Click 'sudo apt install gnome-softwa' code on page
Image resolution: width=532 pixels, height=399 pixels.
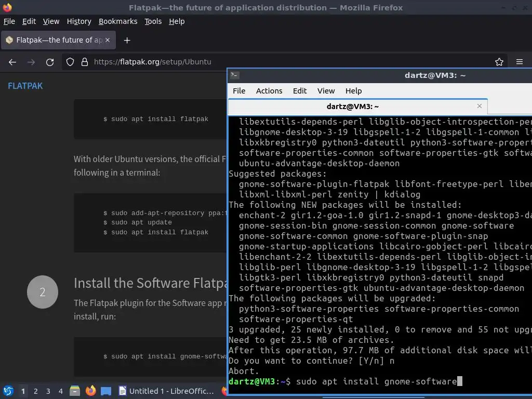(165, 356)
